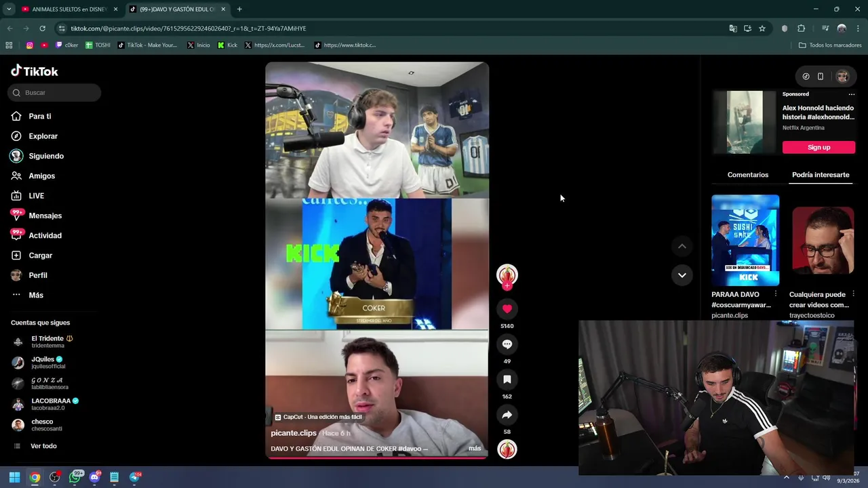This screenshot has width=868, height=488.
Task: Follow picante.clips via avatar plus
Action: click(x=507, y=285)
